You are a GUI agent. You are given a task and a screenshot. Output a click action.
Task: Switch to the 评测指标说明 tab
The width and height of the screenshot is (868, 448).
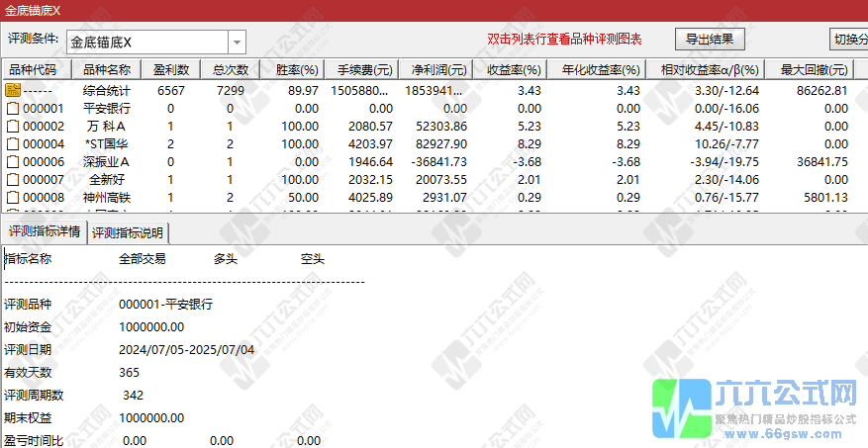(x=129, y=233)
